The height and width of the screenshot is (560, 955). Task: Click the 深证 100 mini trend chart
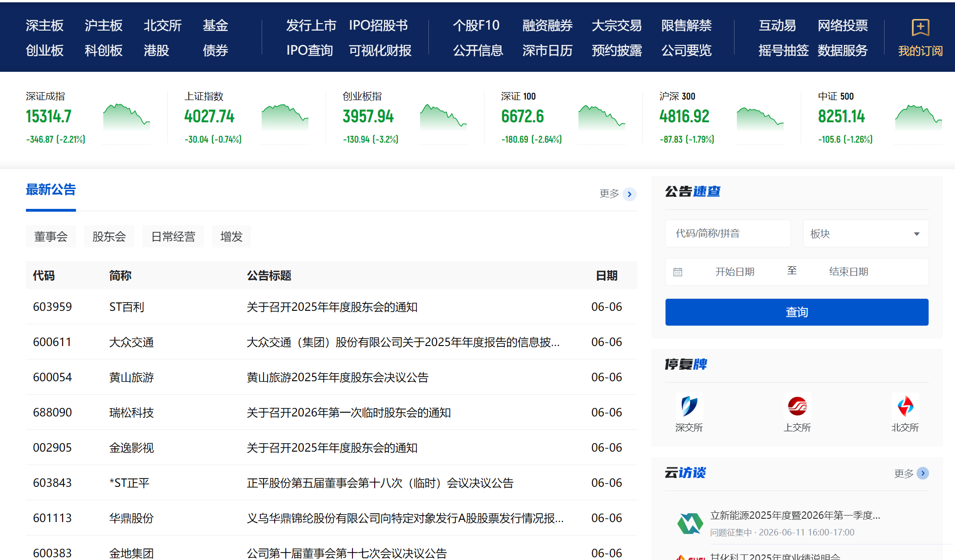pos(602,117)
